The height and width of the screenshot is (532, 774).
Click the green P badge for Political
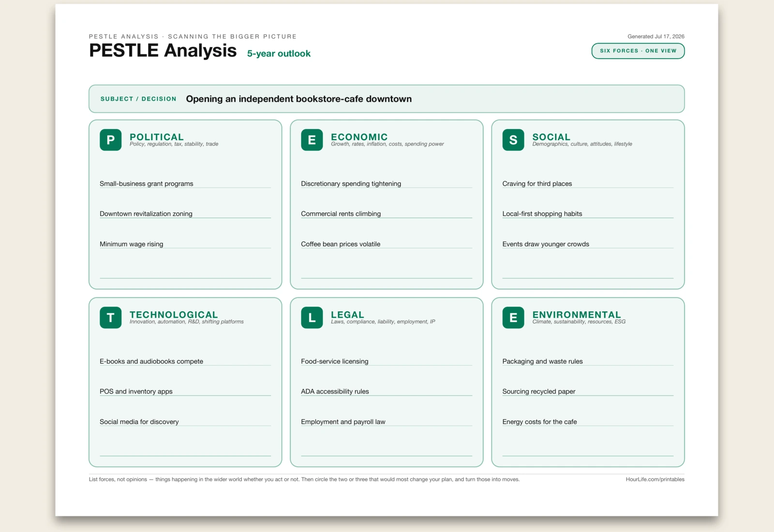pos(110,140)
